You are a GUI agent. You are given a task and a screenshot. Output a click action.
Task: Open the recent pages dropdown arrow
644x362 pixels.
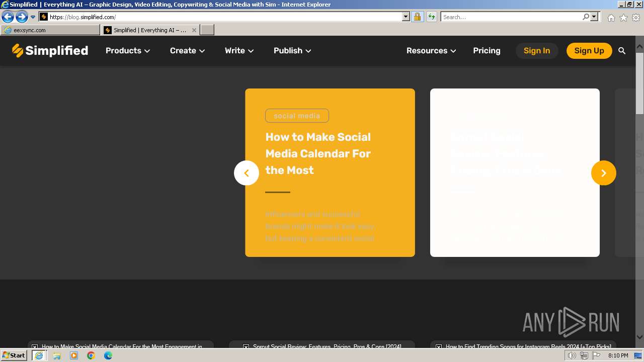pos(33,17)
